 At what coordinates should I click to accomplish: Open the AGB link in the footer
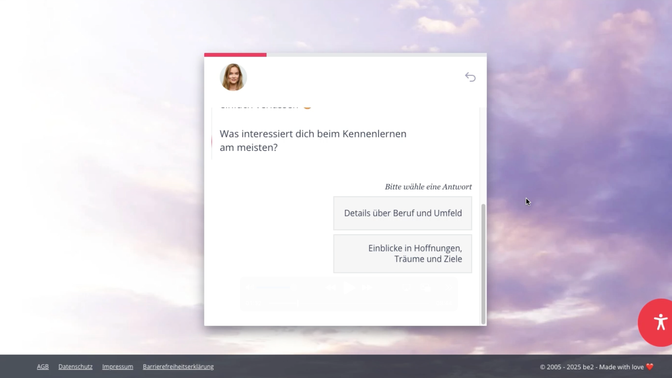pyautogui.click(x=42, y=367)
